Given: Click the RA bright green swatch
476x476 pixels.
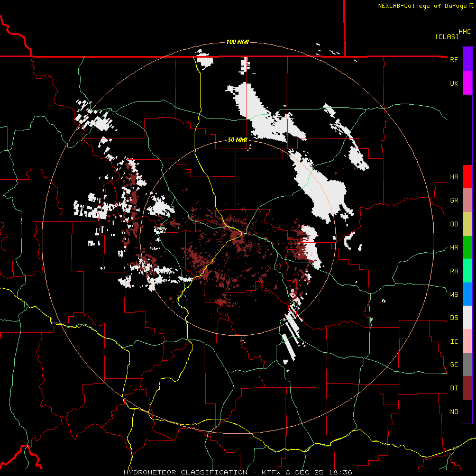Looking at the screenshot, I should pos(467,271).
